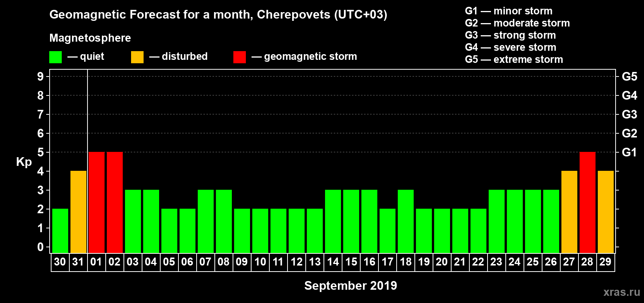This screenshot has width=644, height=303.
Task: Click date label '02' on the axis
Action: (114, 262)
